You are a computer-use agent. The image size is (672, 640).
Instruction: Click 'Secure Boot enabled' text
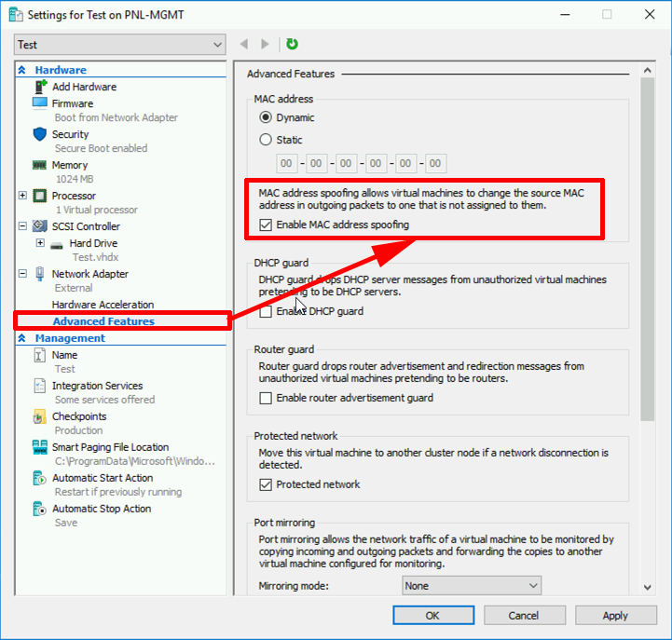click(x=102, y=148)
